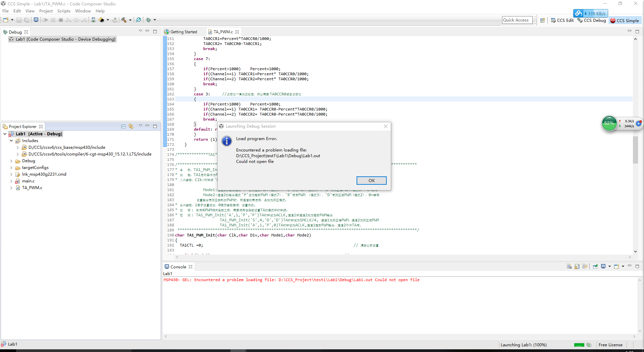Click the editor vertical scrollbar thumb
The height and width of the screenshot is (352, 644).
[635, 150]
